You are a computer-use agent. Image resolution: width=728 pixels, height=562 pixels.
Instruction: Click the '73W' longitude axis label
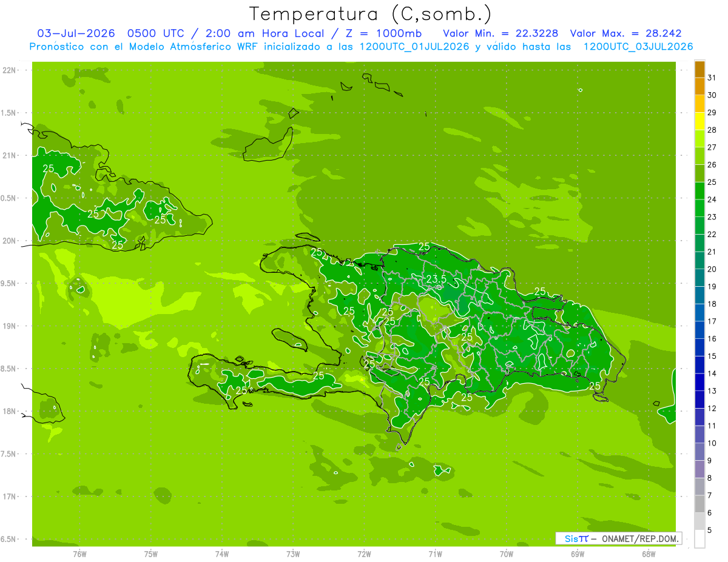pyautogui.click(x=293, y=554)
